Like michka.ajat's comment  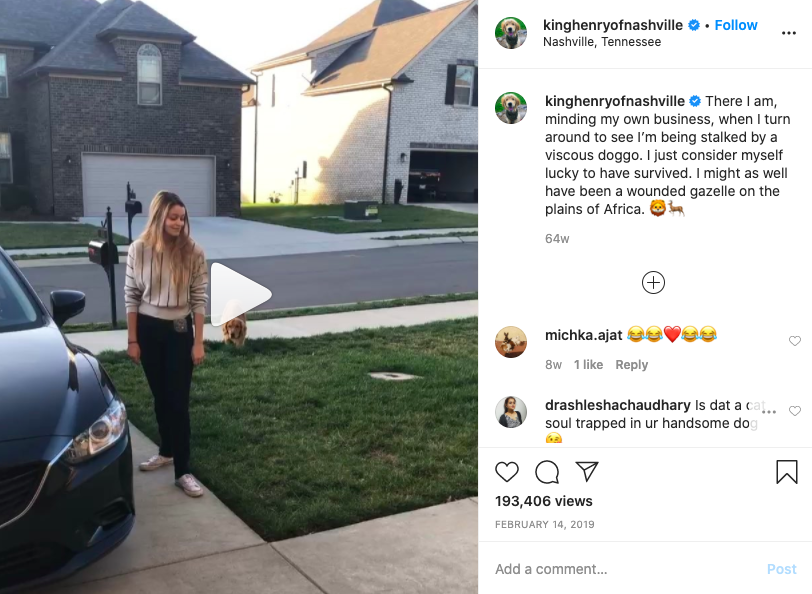(794, 341)
